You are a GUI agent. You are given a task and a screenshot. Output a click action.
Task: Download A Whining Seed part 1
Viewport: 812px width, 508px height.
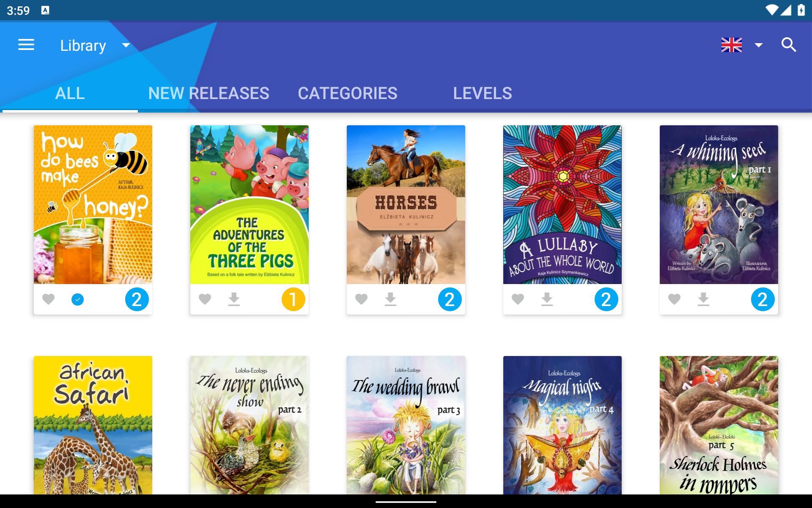pyautogui.click(x=703, y=299)
